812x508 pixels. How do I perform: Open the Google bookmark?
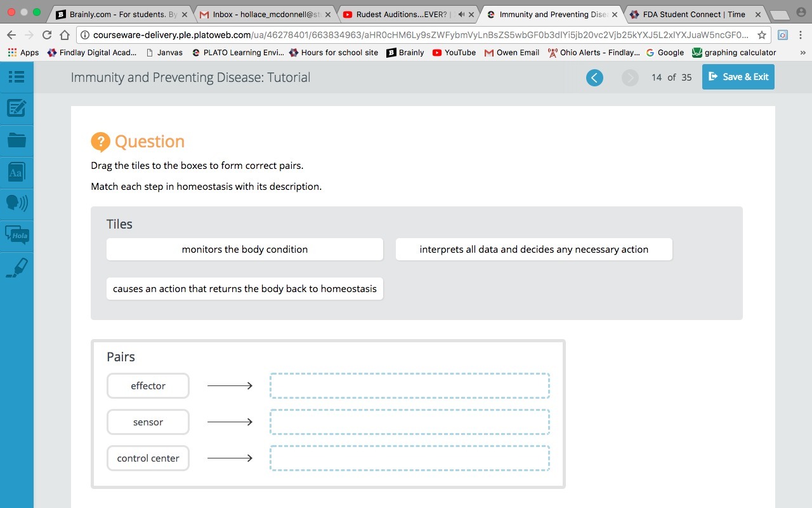click(x=665, y=53)
